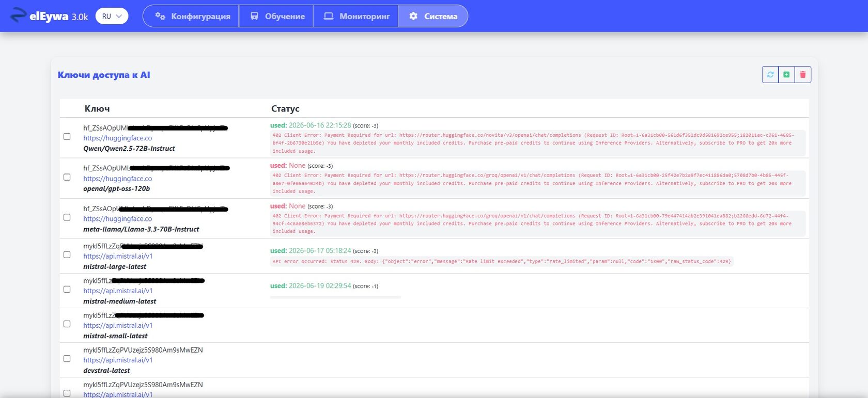Click the 3.0k version label
The width and height of the screenshot is (868, 398).
(80, 17)
